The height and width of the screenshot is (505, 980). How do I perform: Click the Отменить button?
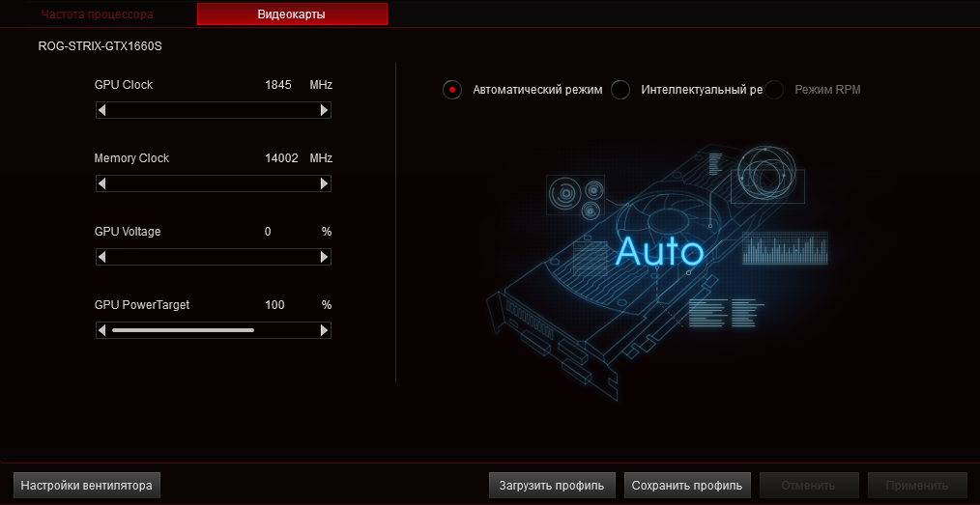(809, 485)
